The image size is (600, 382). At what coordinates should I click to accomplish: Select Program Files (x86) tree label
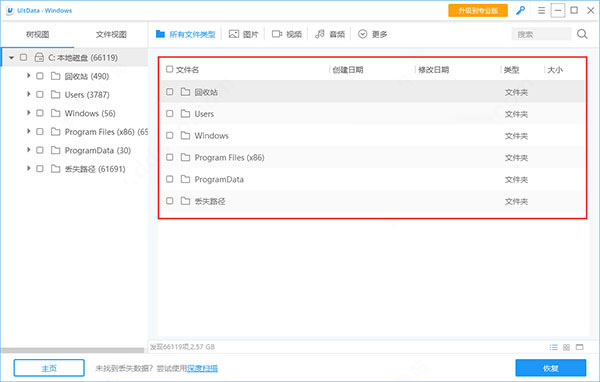[106, 132]
